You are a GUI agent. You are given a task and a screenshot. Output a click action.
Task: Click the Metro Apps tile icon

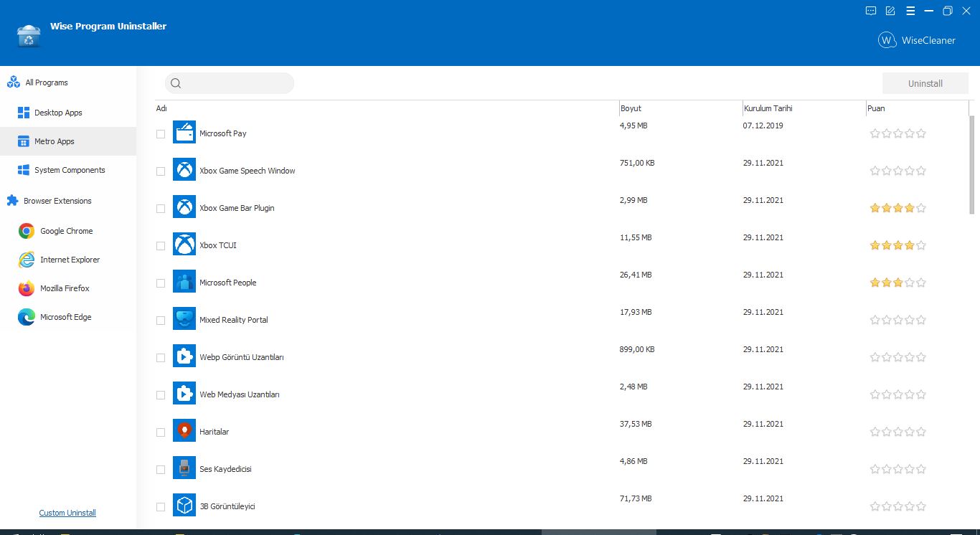click(23, 141)
